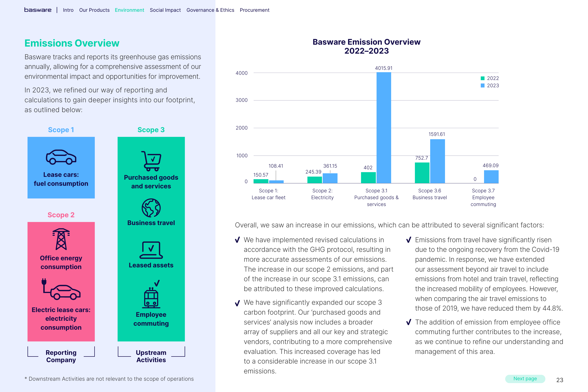Click the checkmark beside 'The addition of emission'
The image size is (588, 392).
point(409,322)
